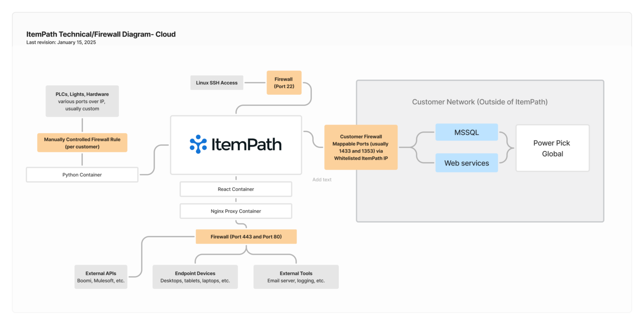Click the External APIs heading
Screen dimensions: 644x325
pyautogui.click(x=101, y=273)
